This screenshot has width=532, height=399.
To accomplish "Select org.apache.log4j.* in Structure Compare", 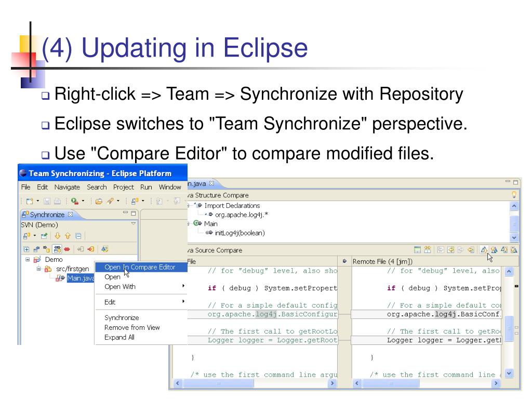I will (242, 215).
